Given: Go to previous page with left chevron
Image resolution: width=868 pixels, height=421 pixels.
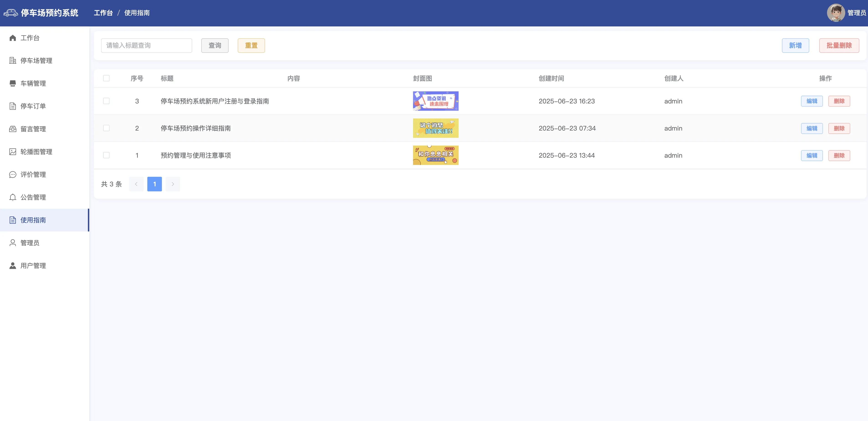Looking at the screenshot, I should [136, 184].
